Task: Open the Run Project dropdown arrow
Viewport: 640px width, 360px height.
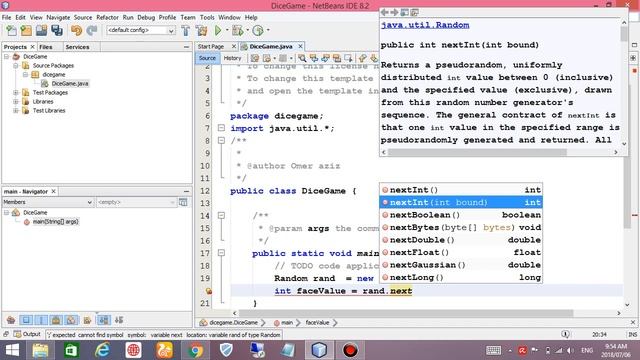Action: pos(227,30)
